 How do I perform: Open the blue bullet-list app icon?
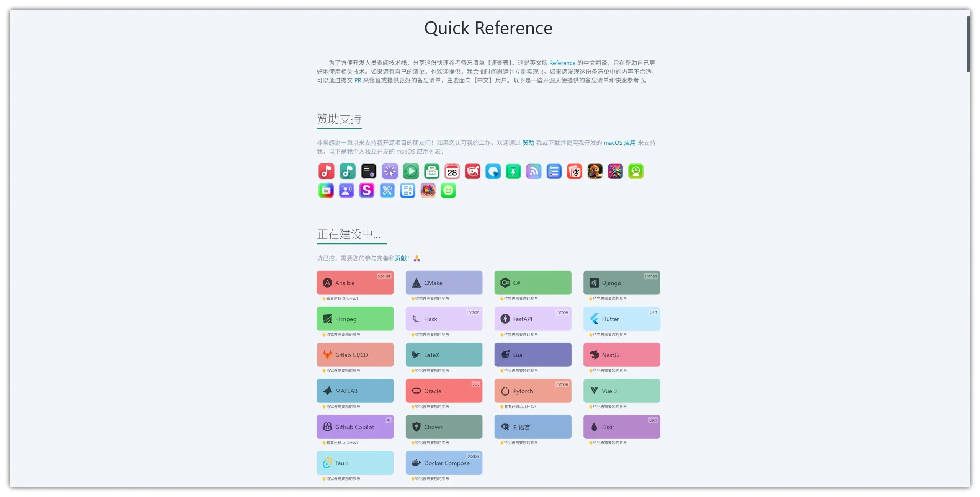click(x=554, y=171)
